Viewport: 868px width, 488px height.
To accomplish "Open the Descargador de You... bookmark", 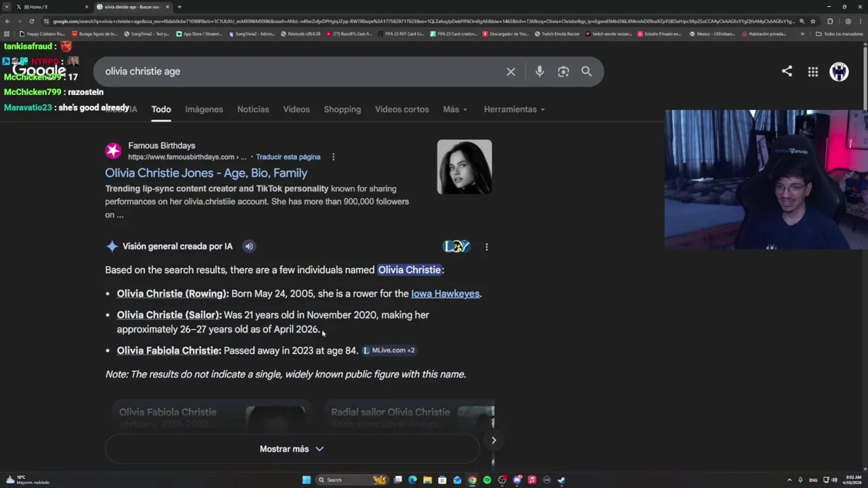I will pos(506,34).
